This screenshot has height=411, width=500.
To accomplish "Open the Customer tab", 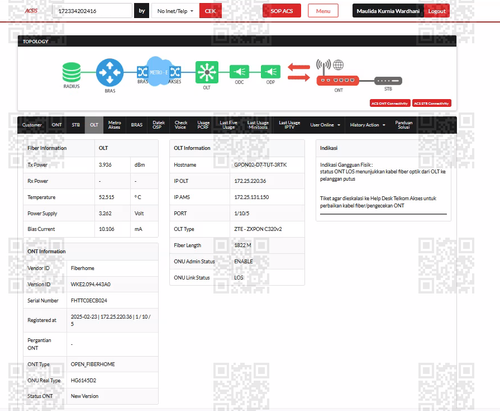I will click(x=32, y=125).
